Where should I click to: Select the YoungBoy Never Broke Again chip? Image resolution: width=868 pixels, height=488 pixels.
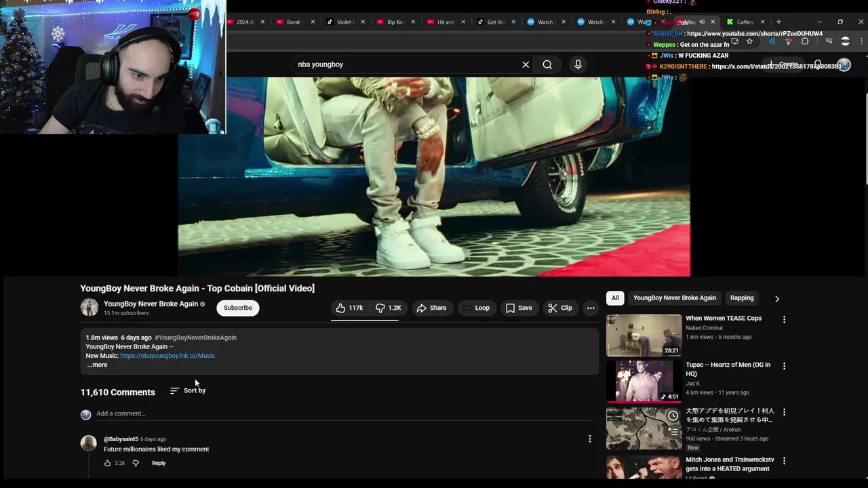tap(675, 298)
